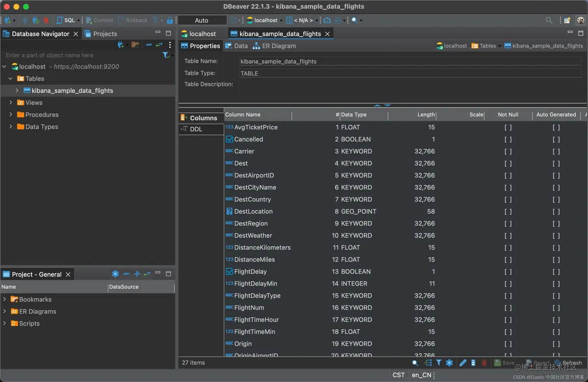Viewport: 588px width, 382px height.
Task: Sort by the Data Type column header
Action: pyautogui.click(x=364, y=115)
